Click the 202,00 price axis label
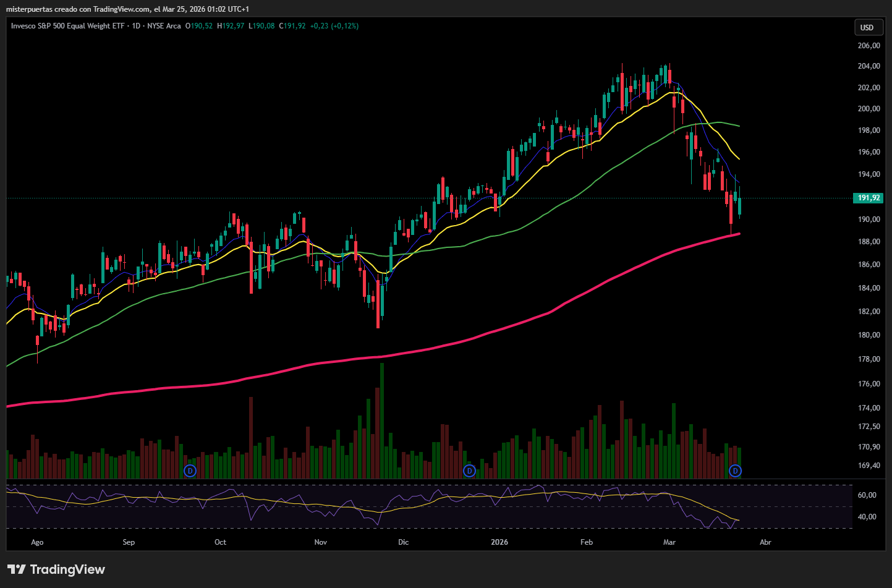The height and width of the screenshot is (588, 892). point(869,88)
